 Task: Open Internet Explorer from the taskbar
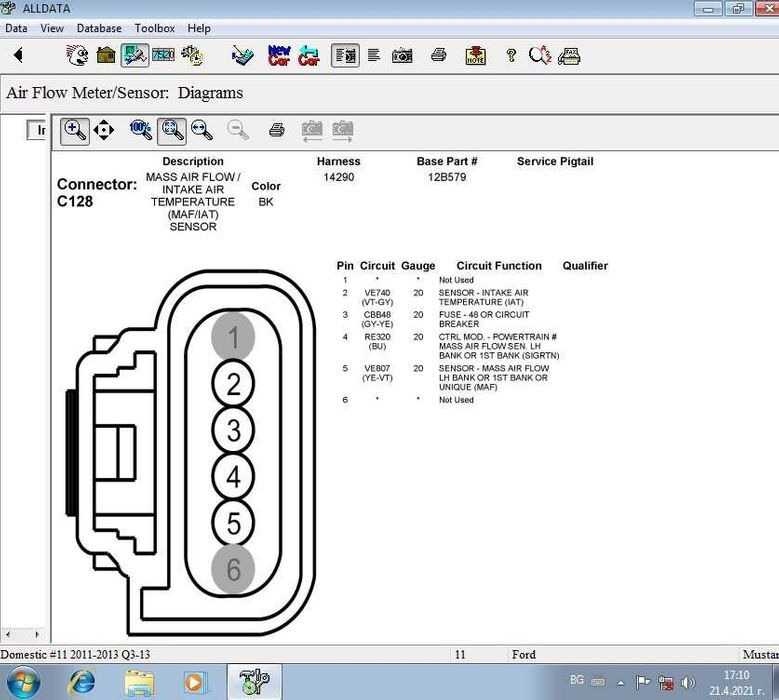(x=81, y=682)
